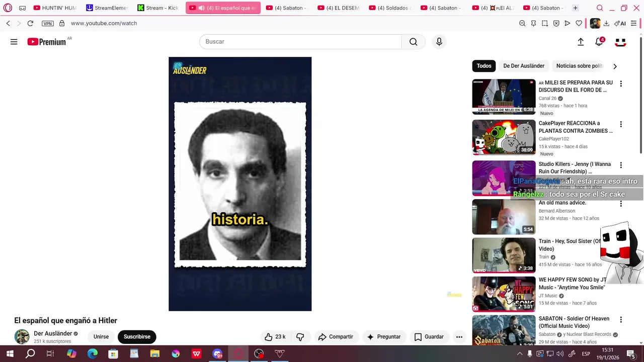Like the video with thumbs up
Screen dimensions: 644x362
[x=275, y=337]
